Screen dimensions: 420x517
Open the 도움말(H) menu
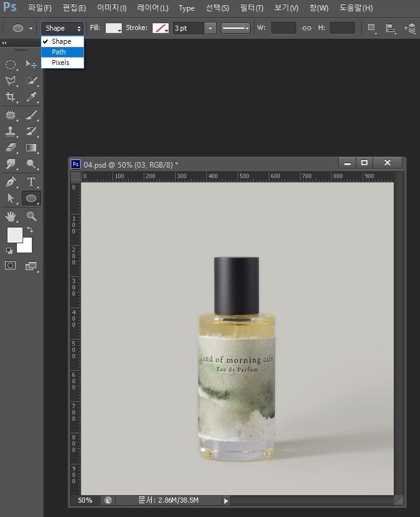coord(356,8)
